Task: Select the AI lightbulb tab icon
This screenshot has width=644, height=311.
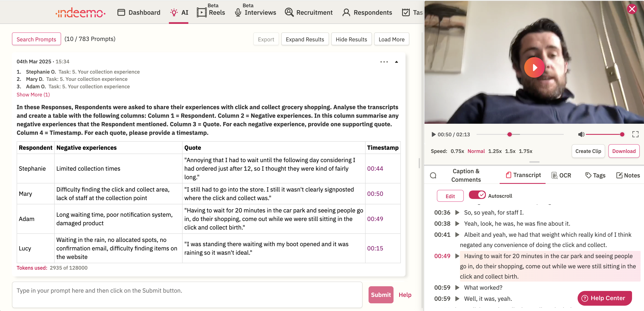Action: tap(174, 12)
